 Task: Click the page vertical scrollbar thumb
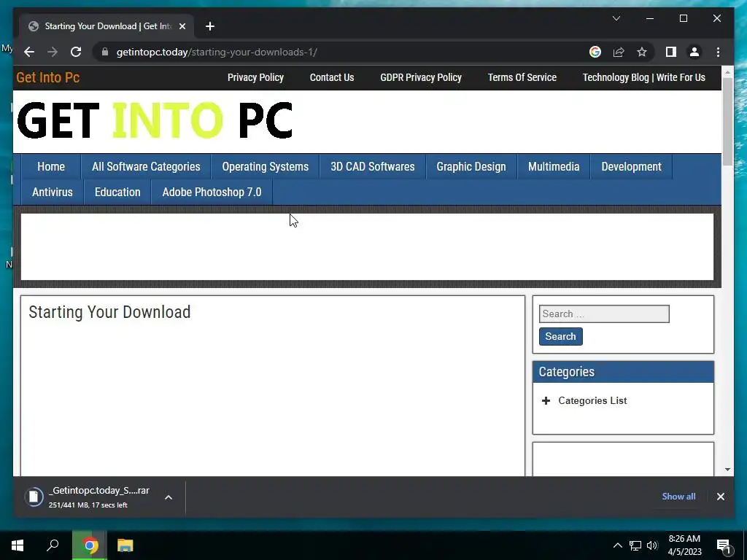pyautogui.click(x=727, y=121)
